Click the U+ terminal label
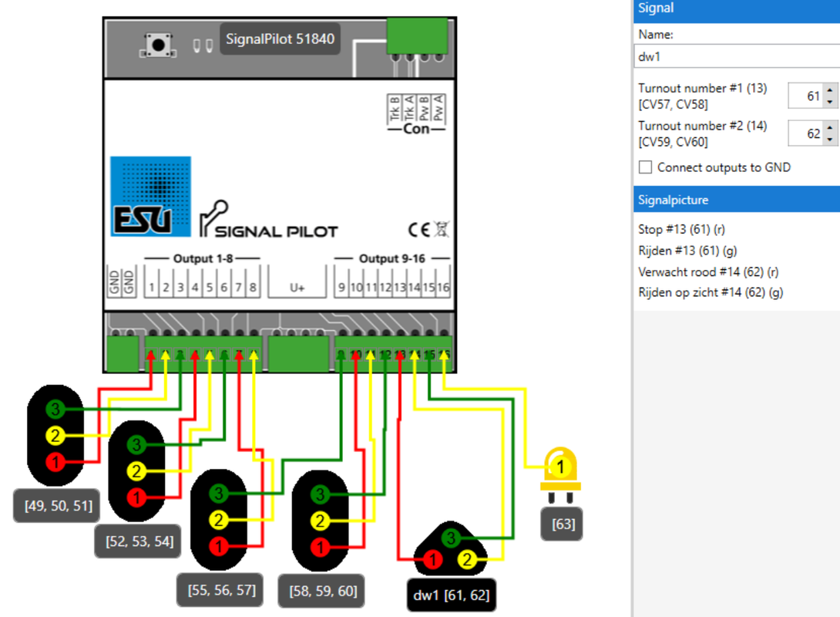 pyautogui.click(x=297, y=288)
